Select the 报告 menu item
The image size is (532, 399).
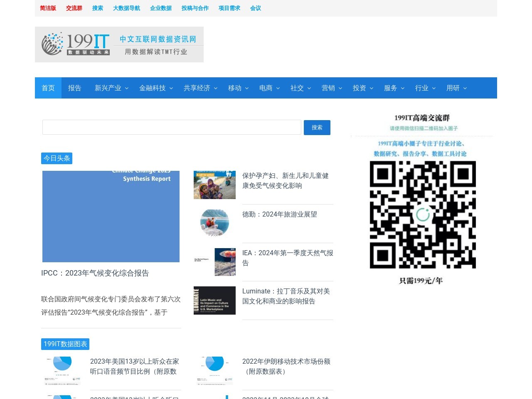(x=75, y=88)
